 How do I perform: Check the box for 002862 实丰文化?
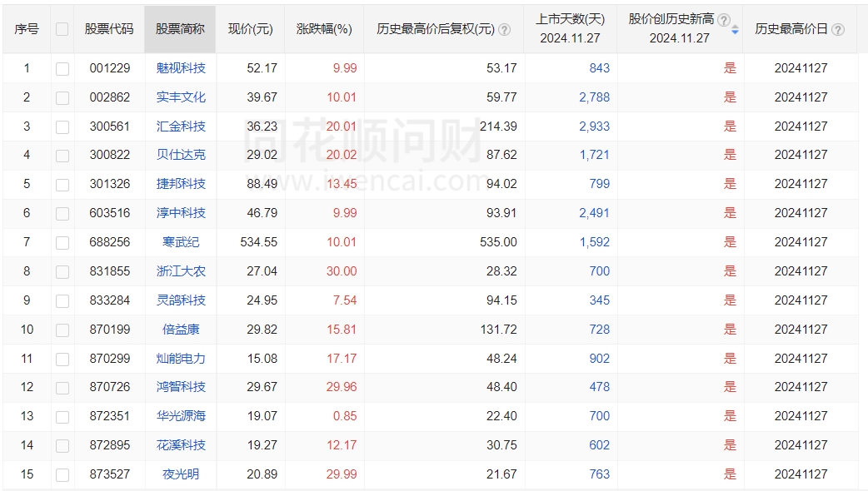pos(62,98)
